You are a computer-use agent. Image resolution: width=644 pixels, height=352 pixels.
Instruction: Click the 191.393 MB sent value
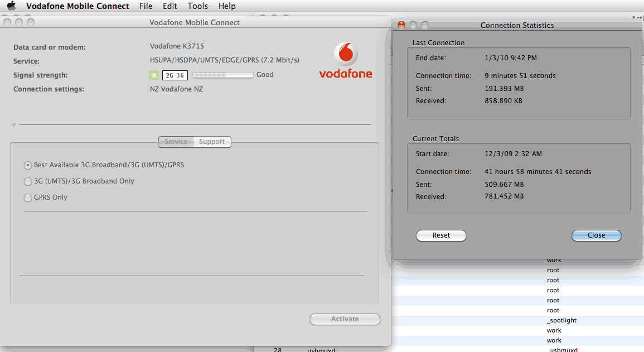pos(504,88)
